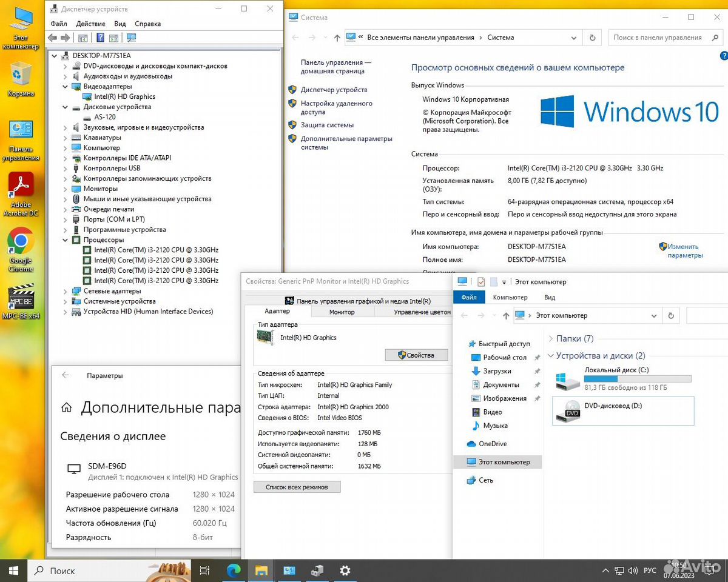The width and height of the screenshot is (728, 582).
Task: Go up one level in Этот компьютер explorer
Action: coord(506,316)
